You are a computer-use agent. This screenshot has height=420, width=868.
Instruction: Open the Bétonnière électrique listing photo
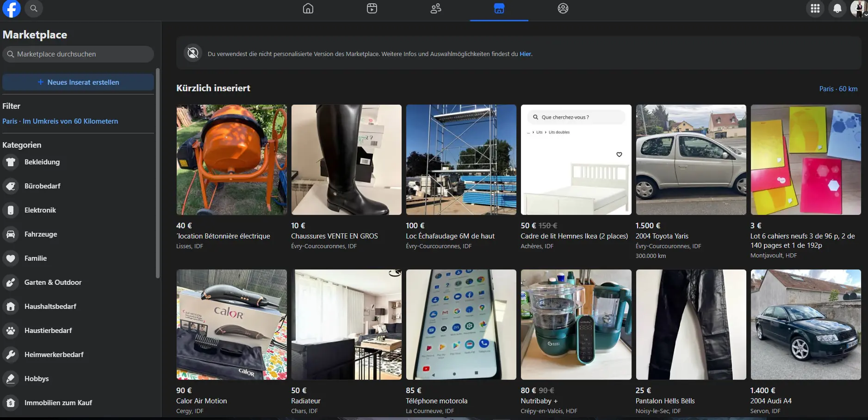click(231, 160)
